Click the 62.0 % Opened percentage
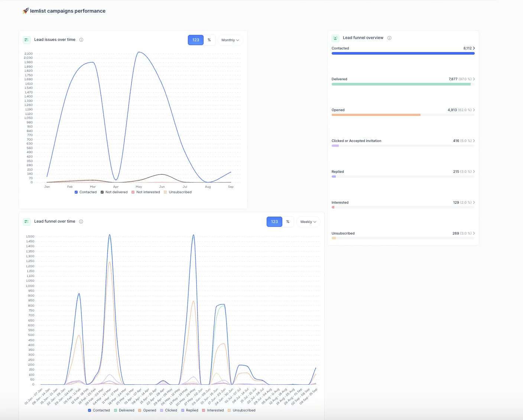 (x=465, y=110)
